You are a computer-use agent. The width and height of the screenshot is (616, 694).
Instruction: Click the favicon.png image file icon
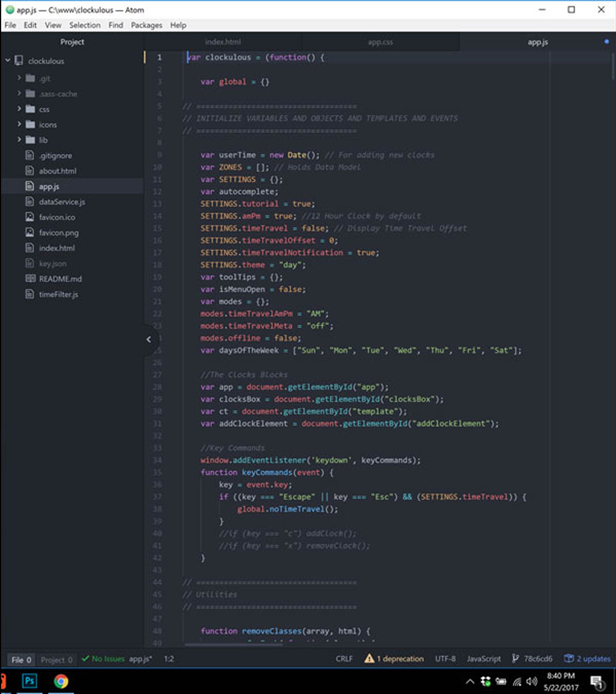[x=30, y=233]
